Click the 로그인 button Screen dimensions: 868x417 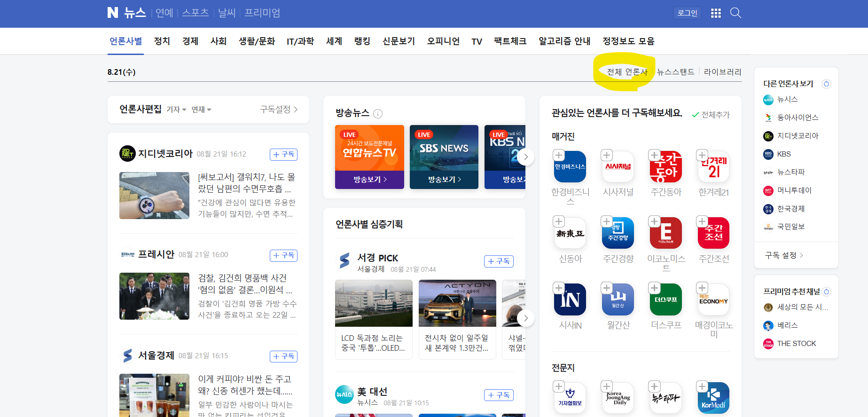click(687, 13)
